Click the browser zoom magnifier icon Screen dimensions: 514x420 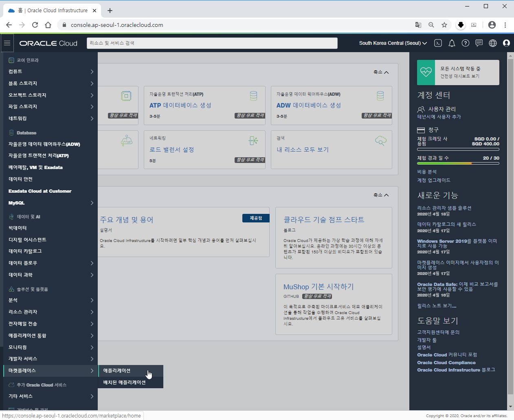(431, 25)
